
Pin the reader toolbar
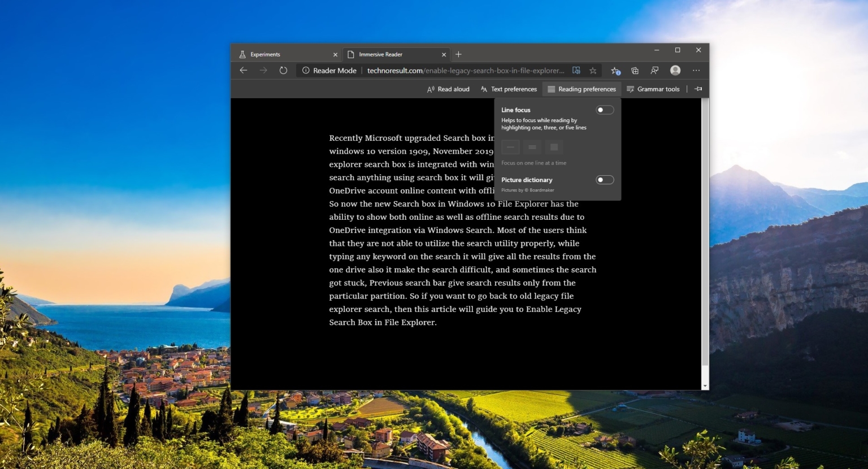(x=698, y=89)
